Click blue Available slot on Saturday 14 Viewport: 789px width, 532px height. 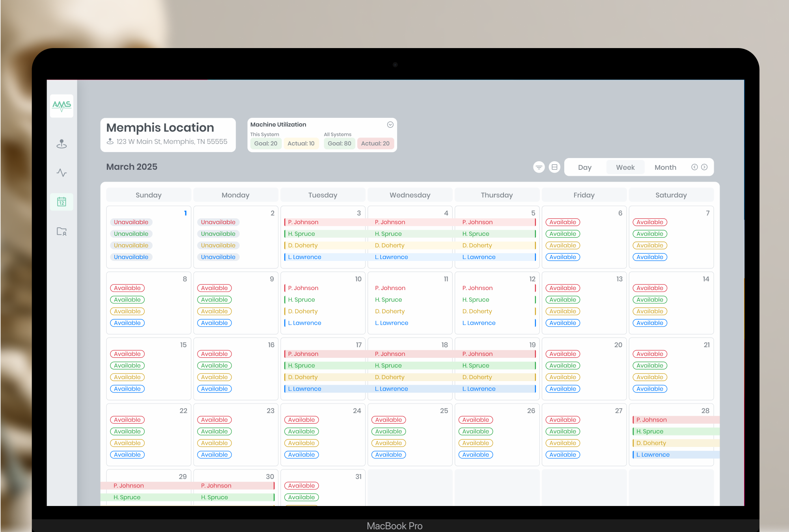tap(650, 323)
